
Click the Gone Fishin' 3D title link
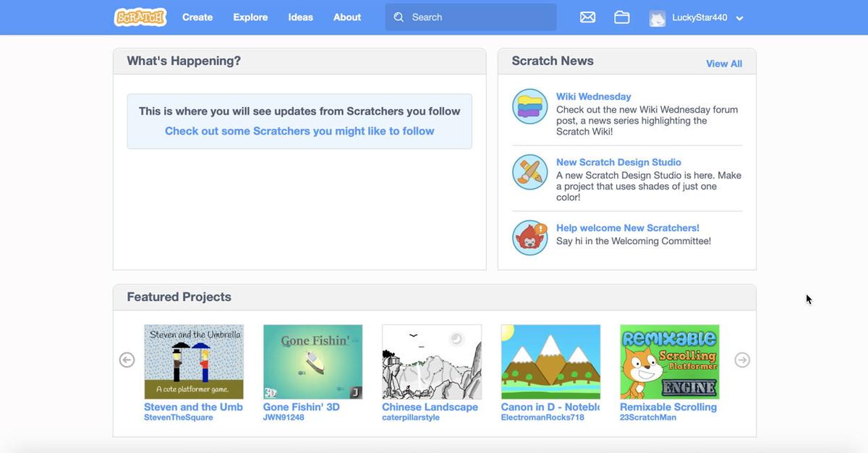[x=302, y=407]
